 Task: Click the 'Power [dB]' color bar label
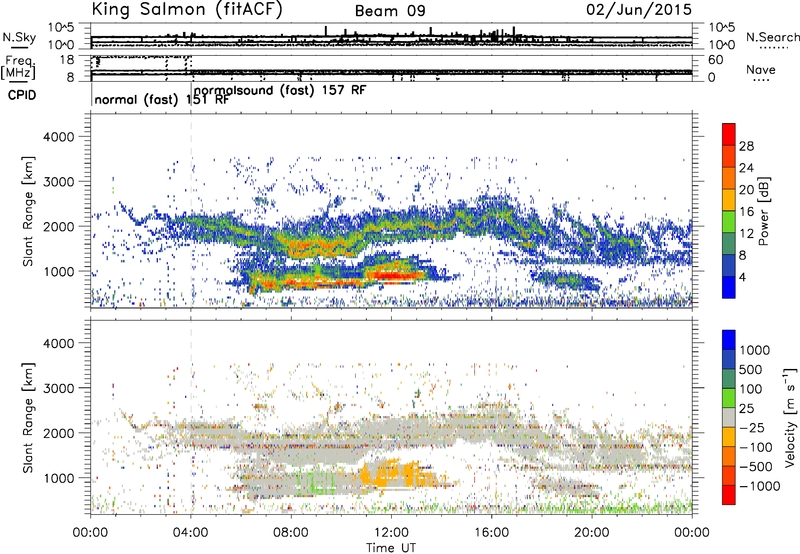point(763,211)
